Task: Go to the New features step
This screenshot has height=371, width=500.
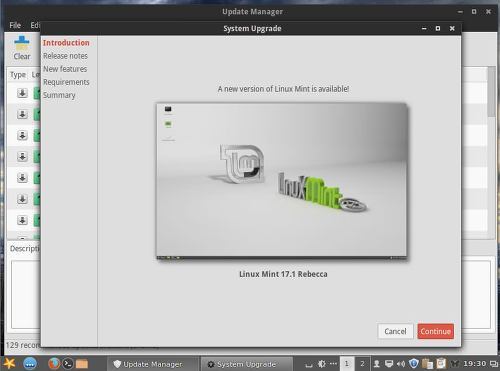Action: [x=65, y=69]
